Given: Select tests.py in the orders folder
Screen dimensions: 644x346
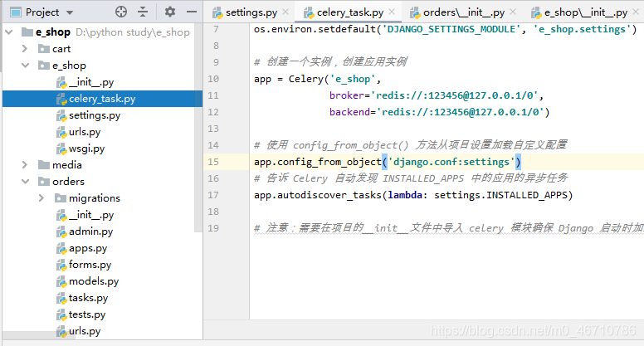Looking at the screenshot, I should pos(87,314).
